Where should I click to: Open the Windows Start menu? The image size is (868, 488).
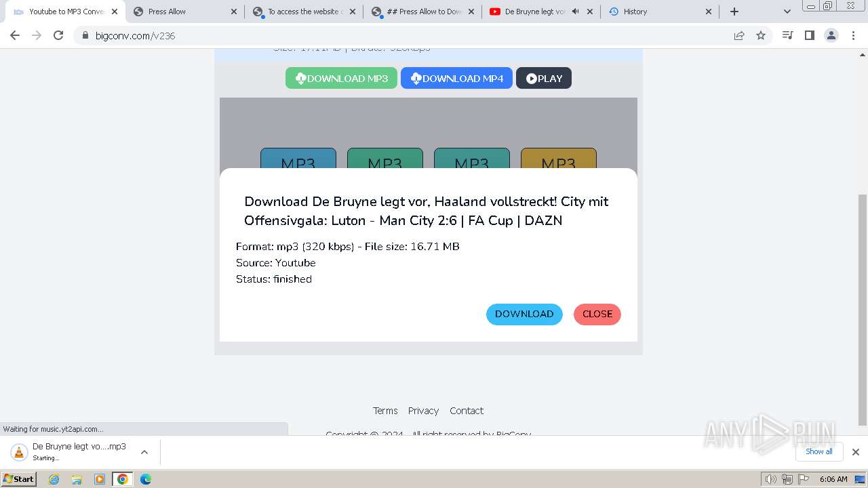[x=19, y=479]
